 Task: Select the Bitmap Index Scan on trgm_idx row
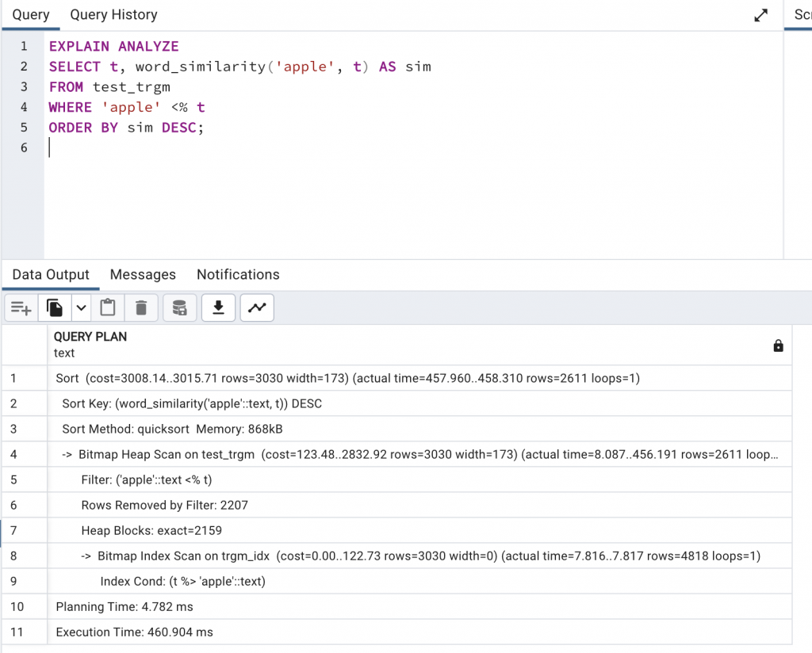419,556
